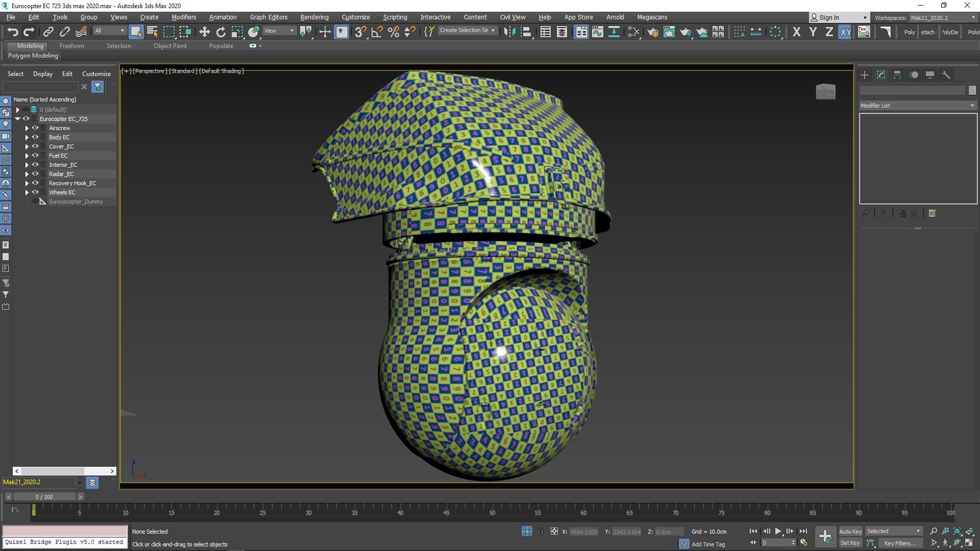This screenshot has height=551, width=980.
Task: Open the Hierarchy command panel tab
Action: tap(897, 75)
